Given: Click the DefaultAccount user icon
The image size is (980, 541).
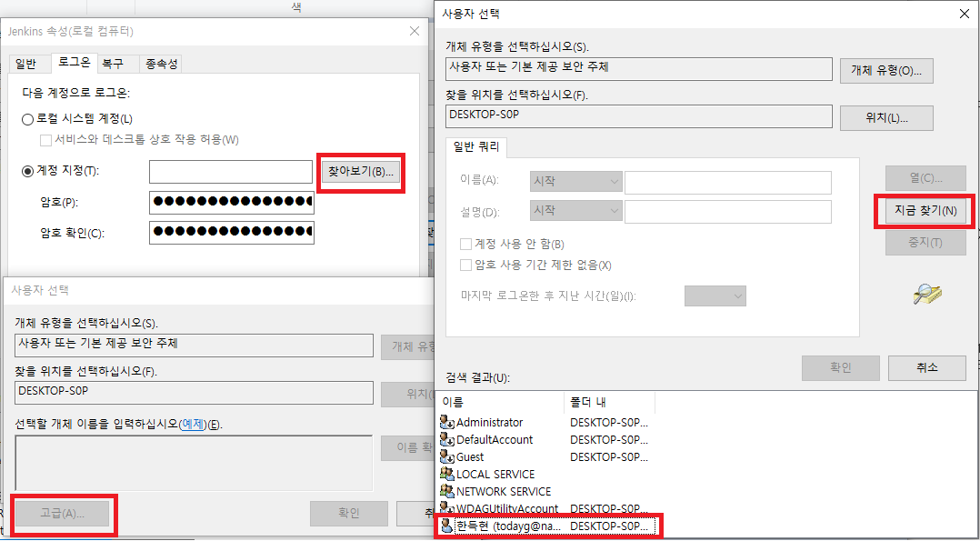Looking at the screenshot, I should click(447, 440).
